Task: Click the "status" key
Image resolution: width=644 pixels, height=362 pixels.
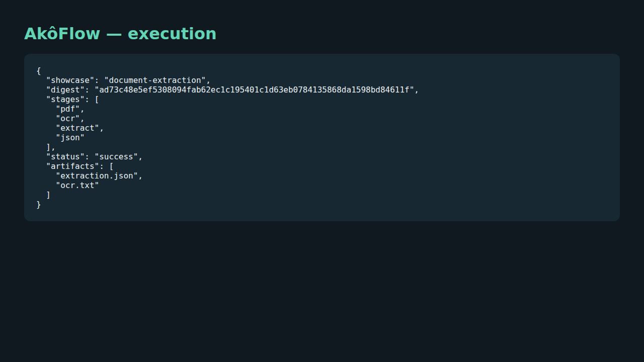Action: 65,157
